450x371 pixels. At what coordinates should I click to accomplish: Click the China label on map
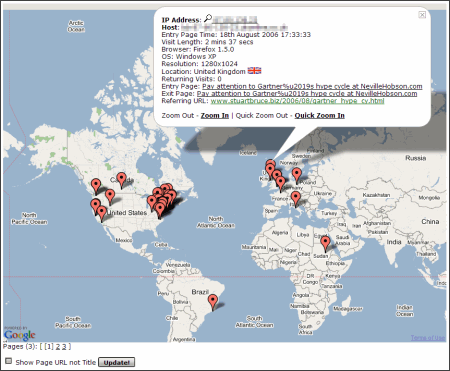(430, 222)
